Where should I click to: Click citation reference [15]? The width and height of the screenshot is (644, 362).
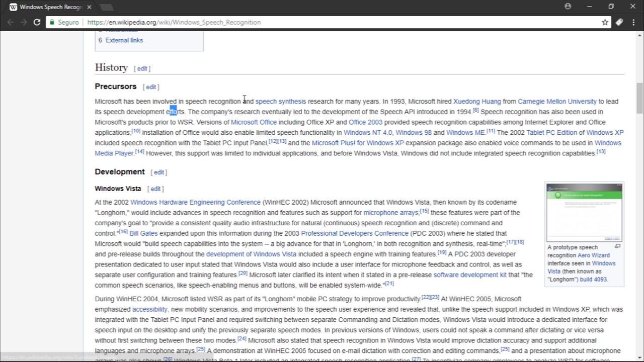tap(424, 211)
